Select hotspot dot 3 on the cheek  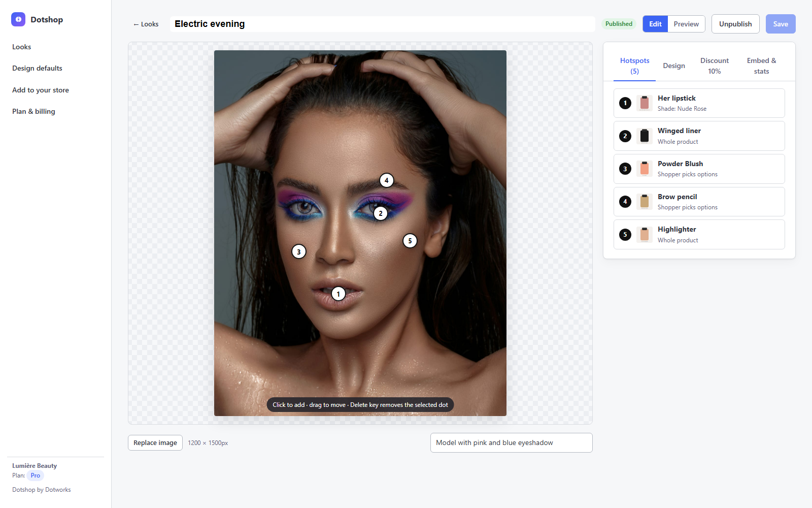(x=299, y=251)
